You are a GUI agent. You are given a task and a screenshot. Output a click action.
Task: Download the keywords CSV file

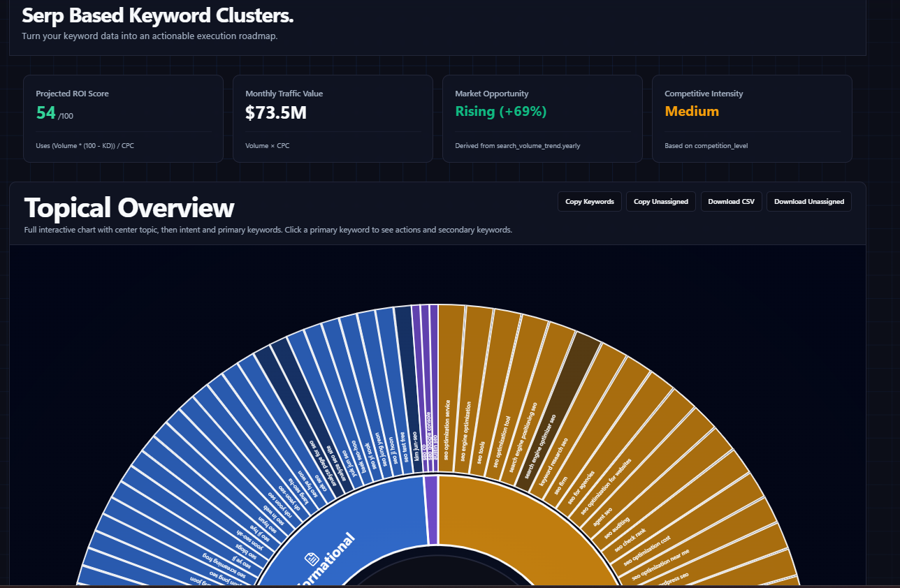[731, 201]
